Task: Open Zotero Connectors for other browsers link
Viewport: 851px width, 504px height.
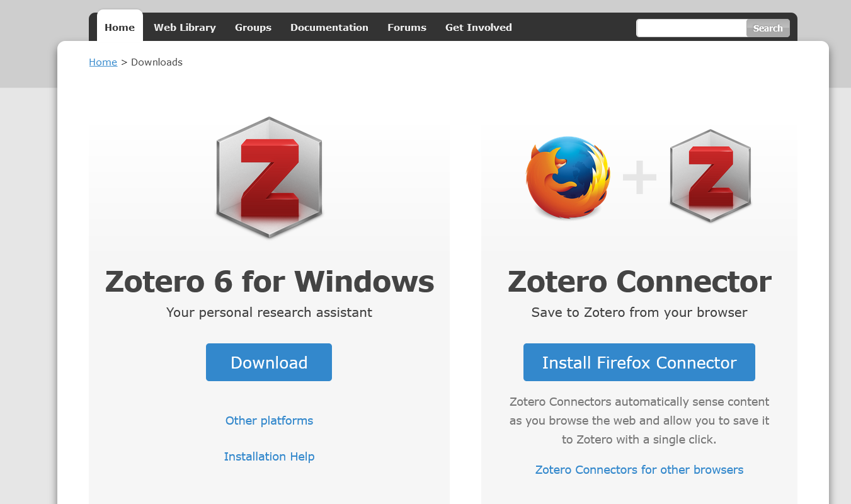Action: pos(639,469)
